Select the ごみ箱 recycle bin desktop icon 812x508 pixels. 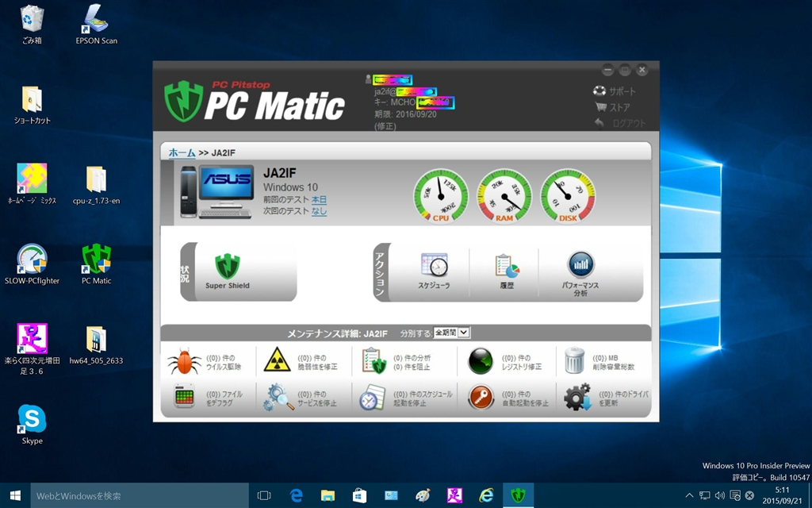[x=32, y=25]
